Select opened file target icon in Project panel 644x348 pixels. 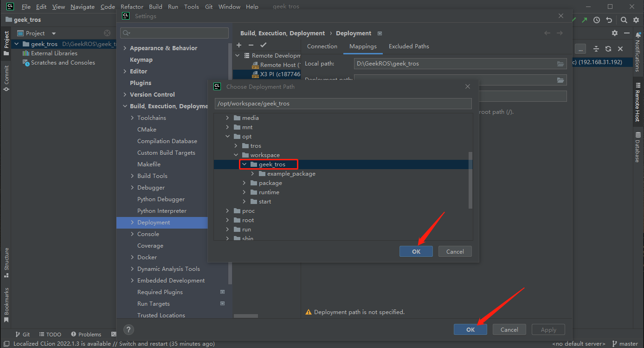(x=107, y=33)
